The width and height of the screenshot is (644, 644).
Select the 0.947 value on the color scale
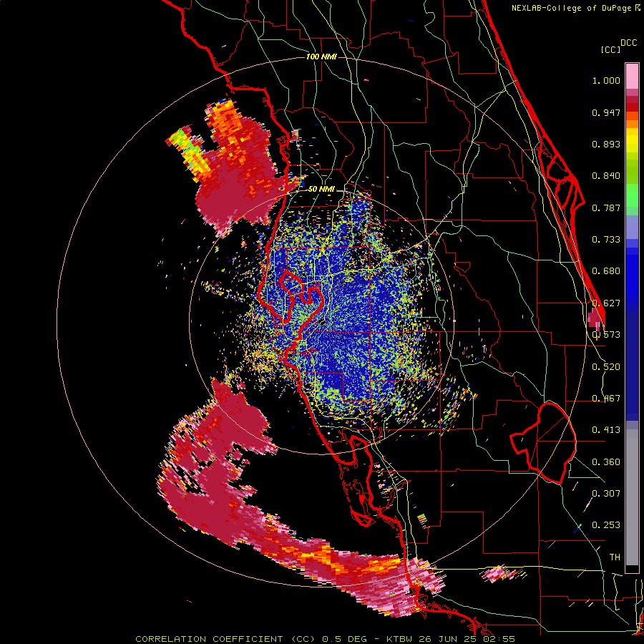(x=606, y=112)
